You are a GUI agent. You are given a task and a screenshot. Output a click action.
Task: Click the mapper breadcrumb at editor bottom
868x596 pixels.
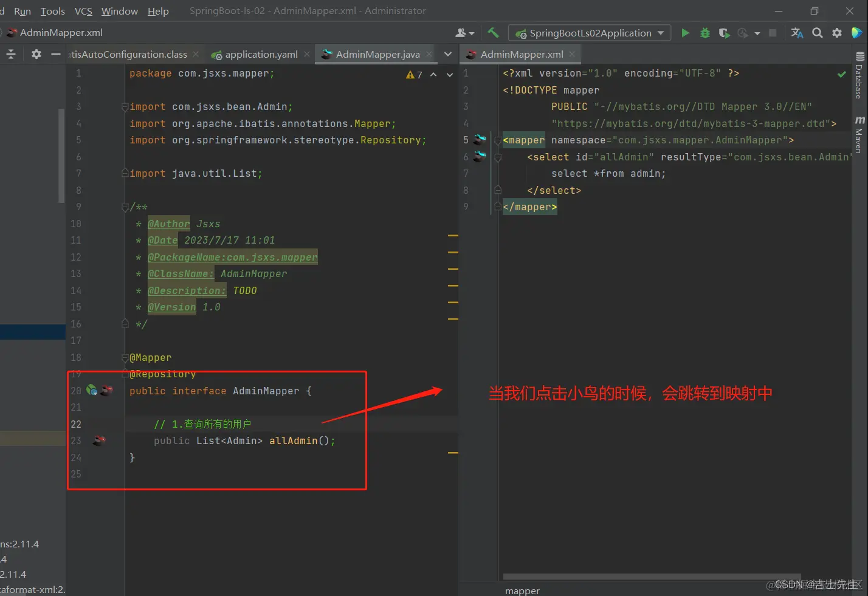(522, 591)
